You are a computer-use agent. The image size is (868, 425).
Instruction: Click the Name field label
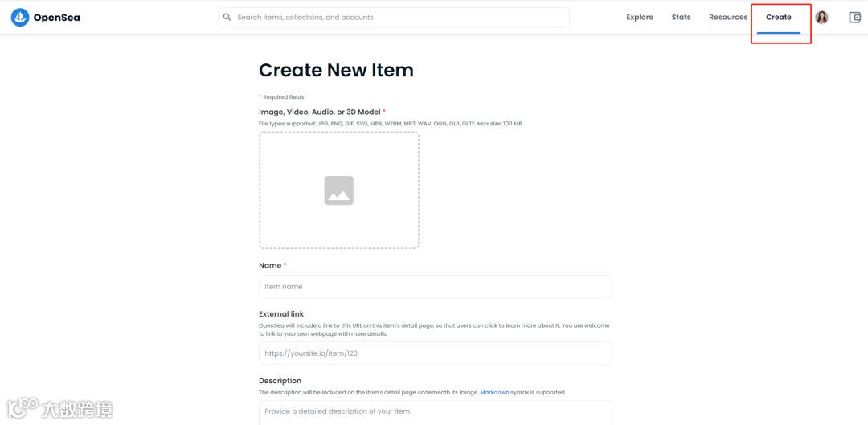(272, 266)
